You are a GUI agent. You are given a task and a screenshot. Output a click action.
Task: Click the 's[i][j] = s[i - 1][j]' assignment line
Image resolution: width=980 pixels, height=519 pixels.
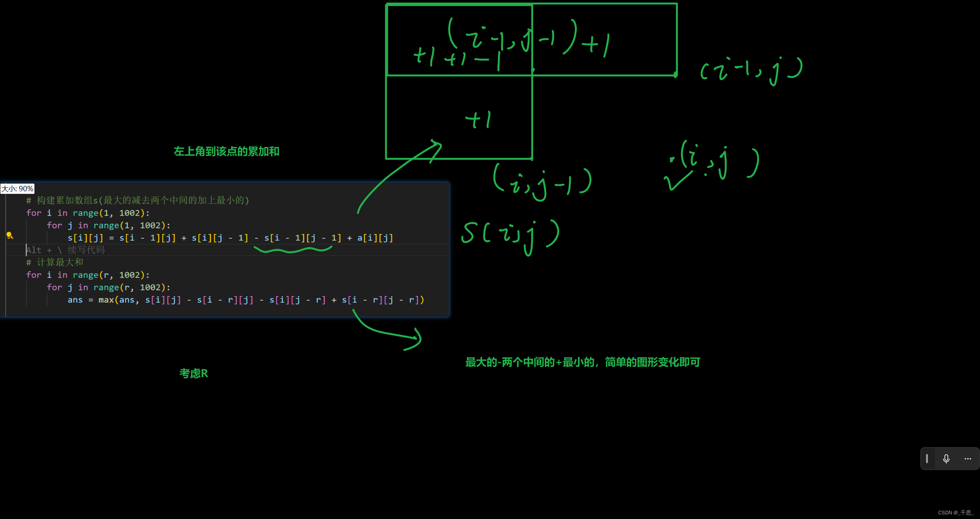click(x=230, y=238)
